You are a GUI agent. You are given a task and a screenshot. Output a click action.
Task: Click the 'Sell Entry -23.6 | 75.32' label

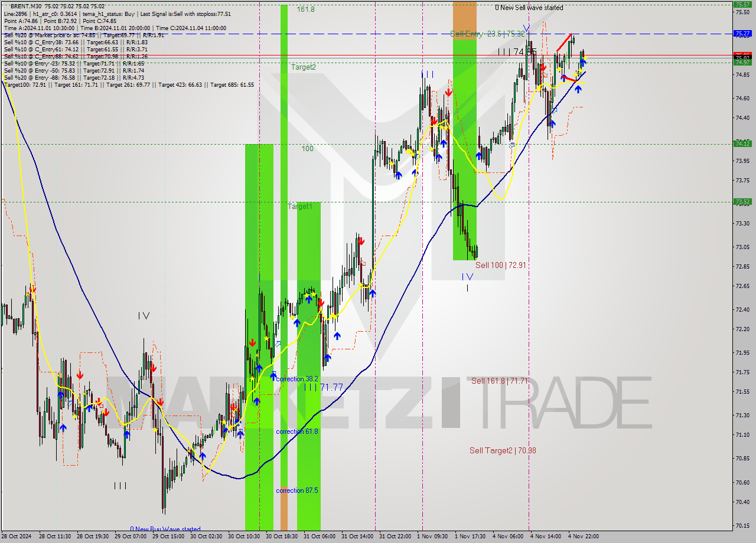point(487,34)
